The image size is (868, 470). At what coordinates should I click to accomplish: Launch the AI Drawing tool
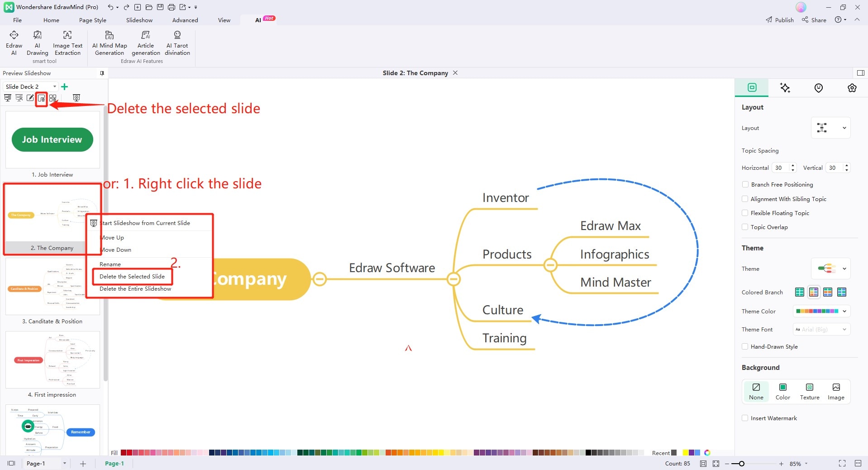tap(38, 43)
